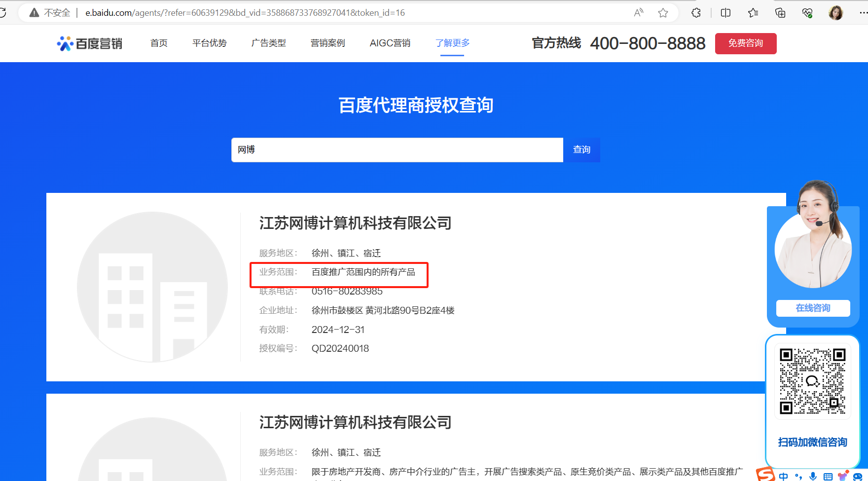This screenshot has height=481, width=868.
Task: Click the first company's building placeholder image
Action: (152, 287)
